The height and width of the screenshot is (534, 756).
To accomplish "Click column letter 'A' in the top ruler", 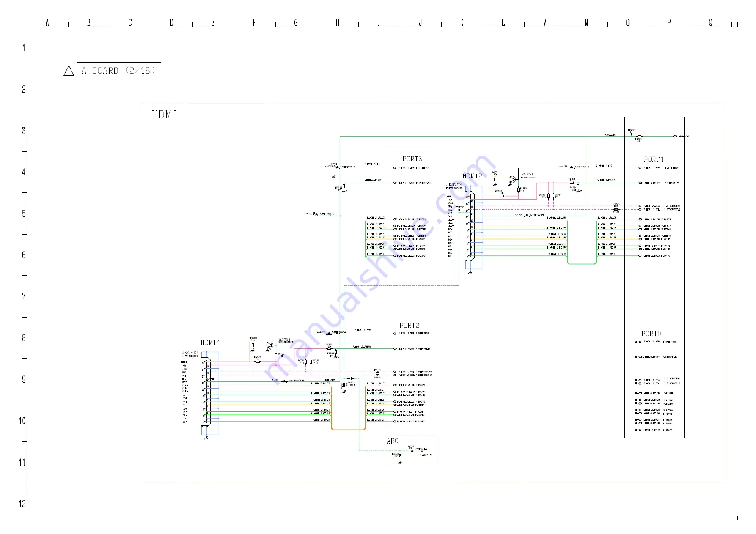I will click(47, 22).
